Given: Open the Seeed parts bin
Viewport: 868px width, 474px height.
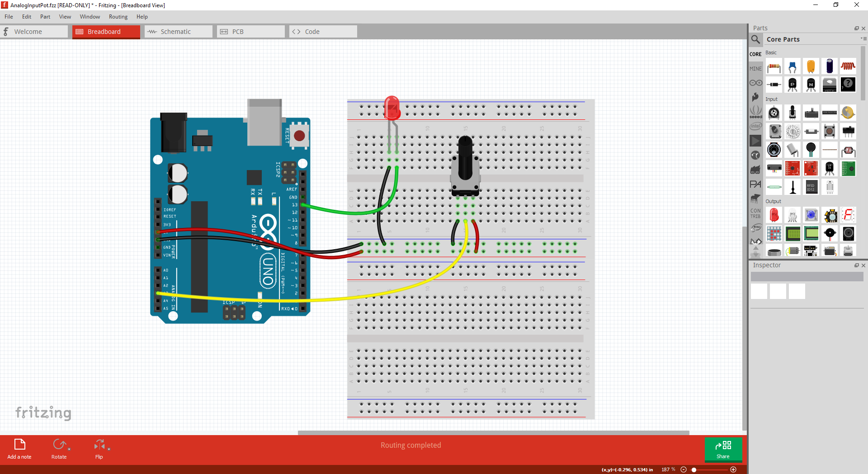Looking at the screenshot, I should [755, 112].
